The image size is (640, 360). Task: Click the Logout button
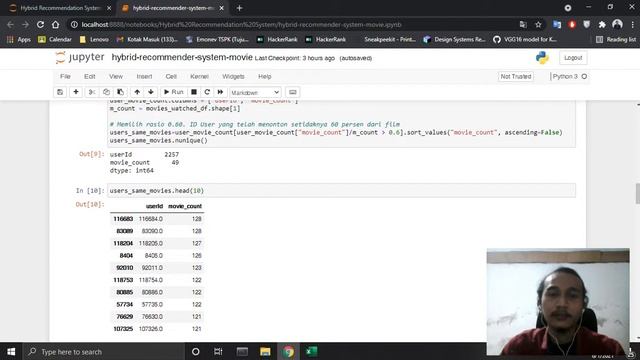573,58
